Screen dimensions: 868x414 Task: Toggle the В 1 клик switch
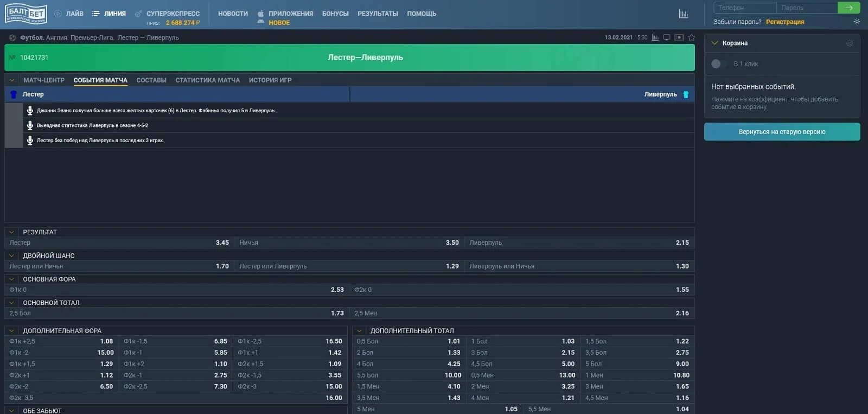point(718,64)
